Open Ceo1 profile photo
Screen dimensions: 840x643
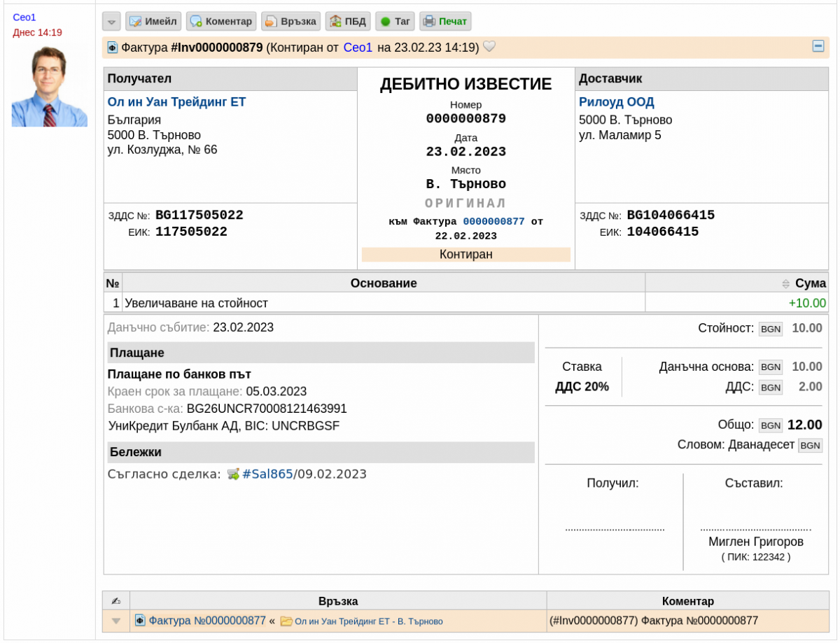pos(50,86)
